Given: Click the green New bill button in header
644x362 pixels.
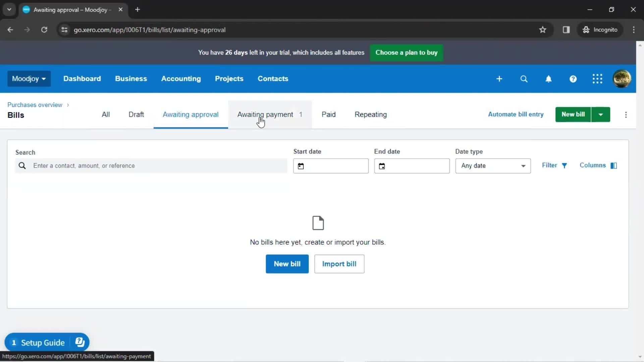Looking at the screenshot, I should click(573, 115).
